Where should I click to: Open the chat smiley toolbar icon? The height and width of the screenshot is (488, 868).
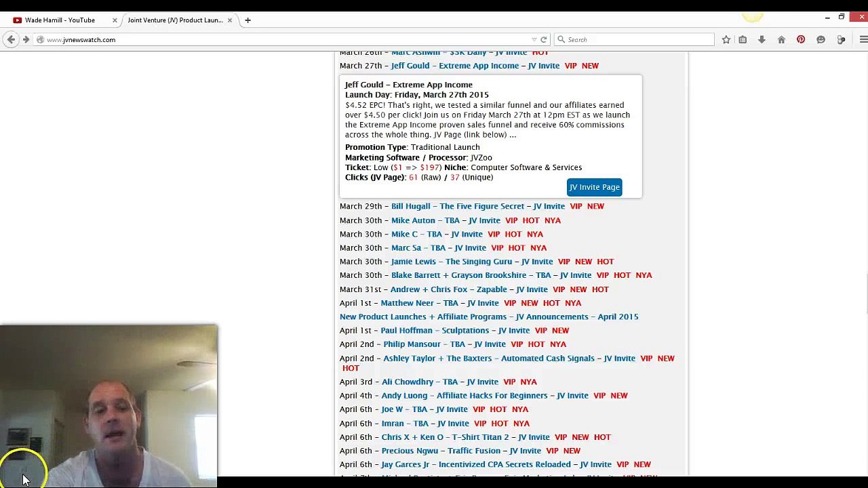(821, 40)
